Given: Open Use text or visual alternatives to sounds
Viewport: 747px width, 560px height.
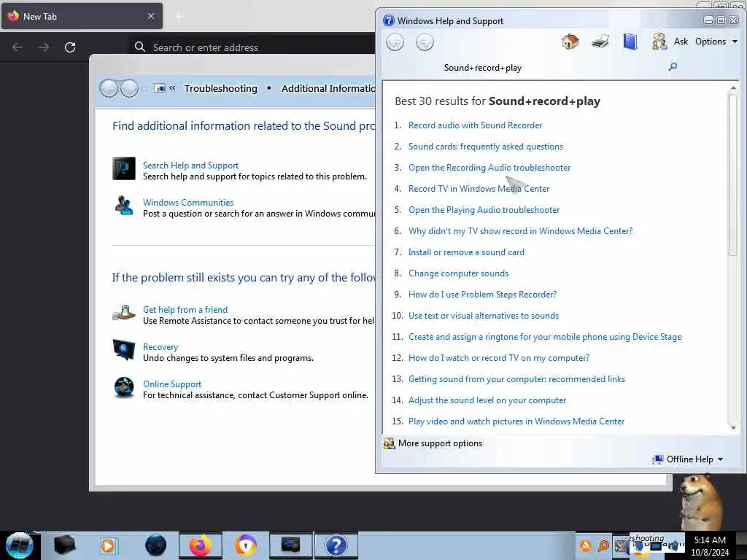Looking at the screenshot, I should (x=484, y=316).
